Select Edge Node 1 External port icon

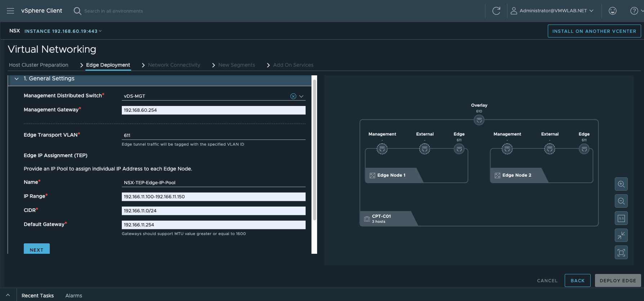click(425, 149)
